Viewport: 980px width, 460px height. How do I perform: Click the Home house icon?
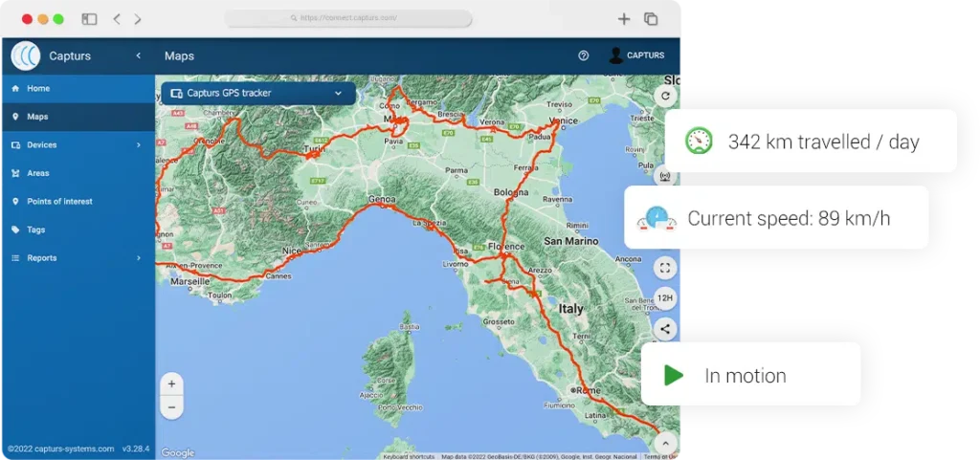point(15,89)
